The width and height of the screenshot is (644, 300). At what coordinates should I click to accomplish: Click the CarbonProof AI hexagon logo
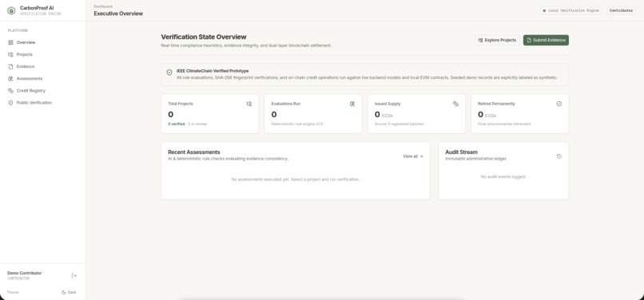click(x=11, y=10)
